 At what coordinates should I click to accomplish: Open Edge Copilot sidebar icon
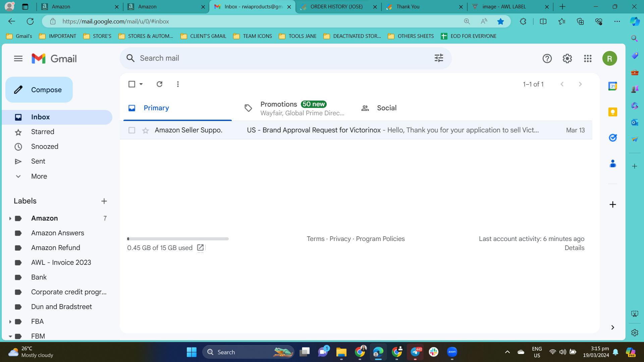pyautogui.click(x=635, y=21)
